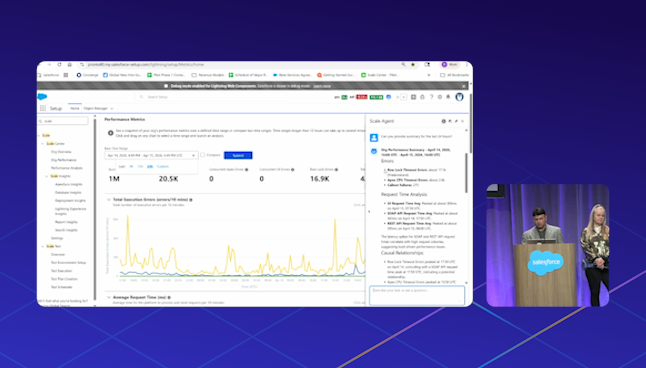Open Performance Analysis in sidebar
This screenshot has height=368, width=646.
[x=67, y=168]
